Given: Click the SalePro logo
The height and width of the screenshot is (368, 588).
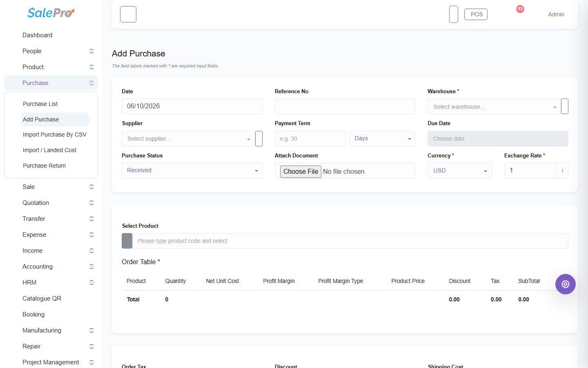Looking at the screenshot, I should (51, 13).
